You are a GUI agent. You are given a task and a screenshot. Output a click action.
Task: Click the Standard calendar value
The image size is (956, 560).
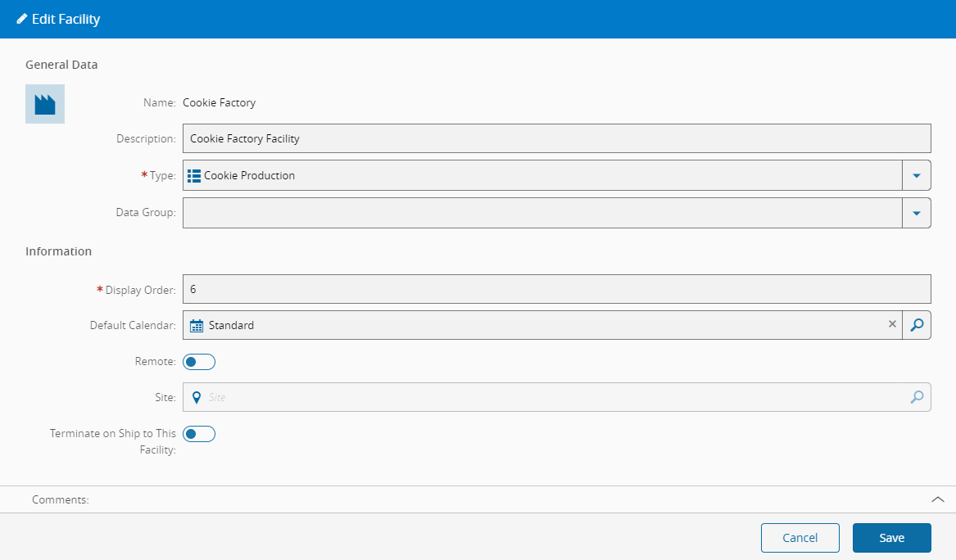pyautogui.click(x=231, y=325)
